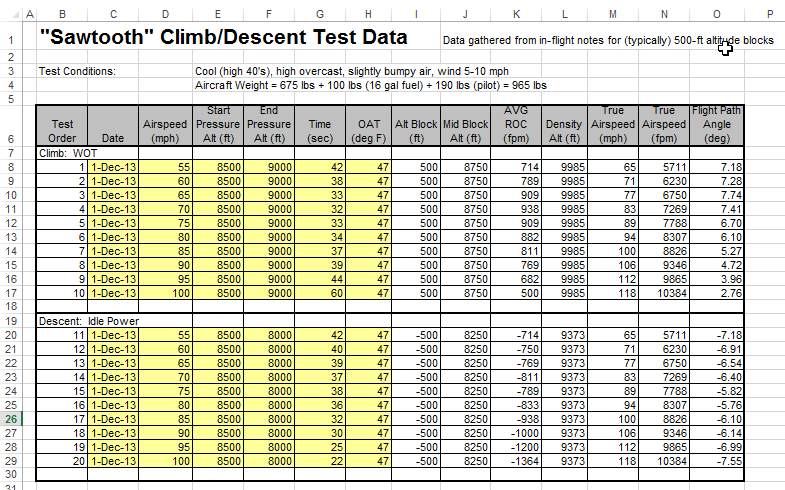Click the AVG ROC (fpm) header cell
The image size is (785, 490).
516,125
